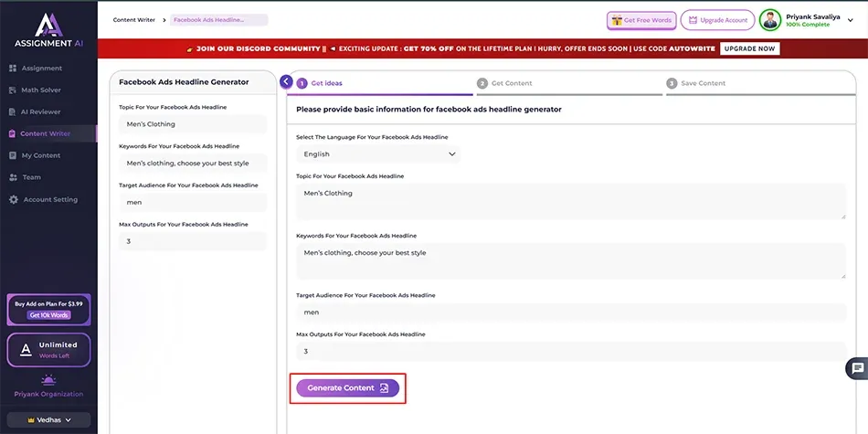Open the Vedhas organization dropdown

coord(48,420)
